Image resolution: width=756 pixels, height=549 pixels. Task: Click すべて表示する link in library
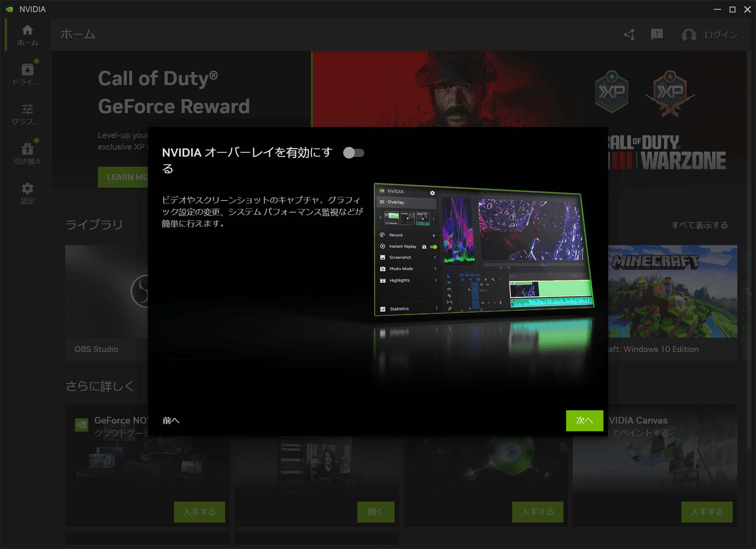tap(700, 225)
